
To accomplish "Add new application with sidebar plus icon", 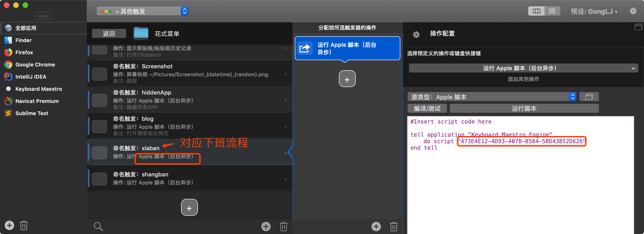I will pyautogui.click(x=9, y=225).
